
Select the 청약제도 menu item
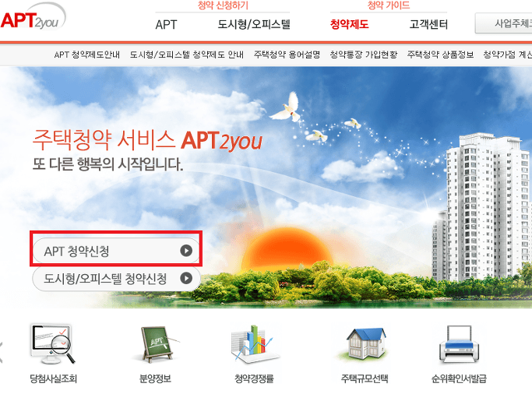click(350, 24)
